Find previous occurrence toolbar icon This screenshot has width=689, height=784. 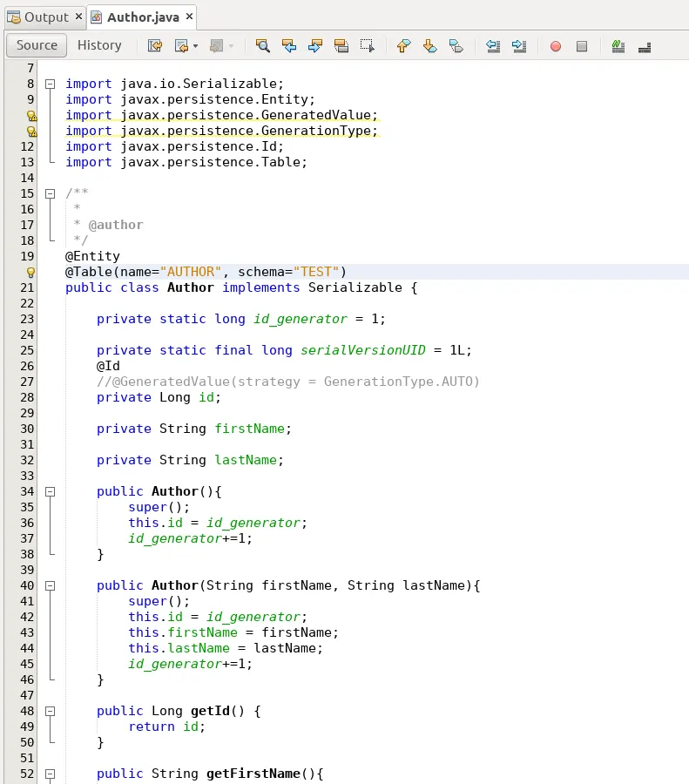tap(289, 46)
